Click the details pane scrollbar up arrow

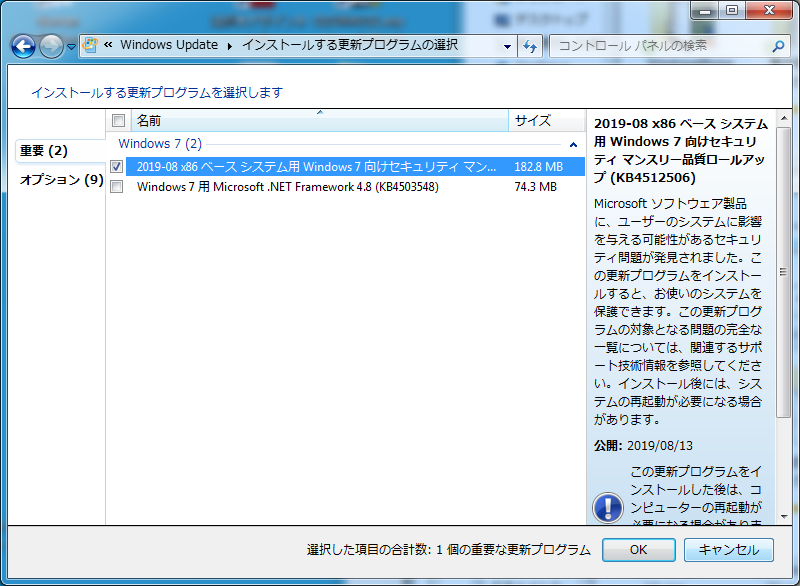(x=784, y=118)
